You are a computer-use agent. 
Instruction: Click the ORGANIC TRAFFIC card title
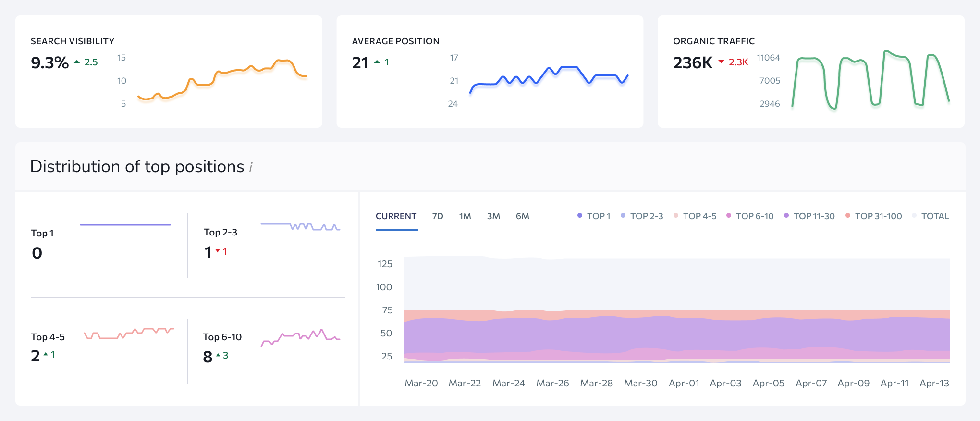pos(714,41)
